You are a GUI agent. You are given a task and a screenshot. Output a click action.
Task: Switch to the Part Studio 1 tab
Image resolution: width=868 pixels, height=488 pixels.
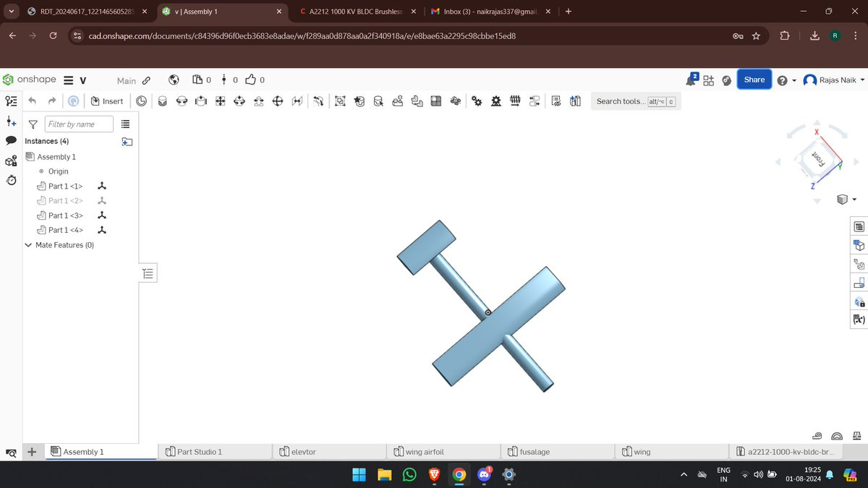[x=199, y=452]
